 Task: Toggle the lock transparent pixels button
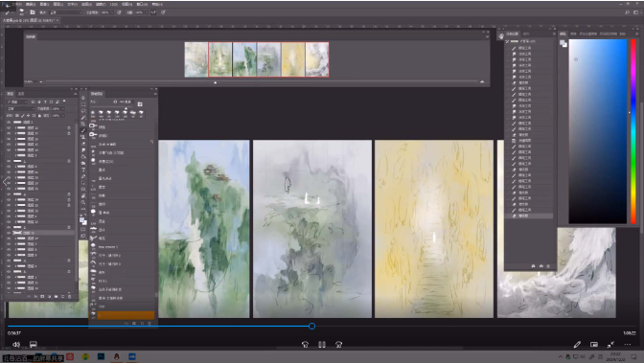click(17, 116)
